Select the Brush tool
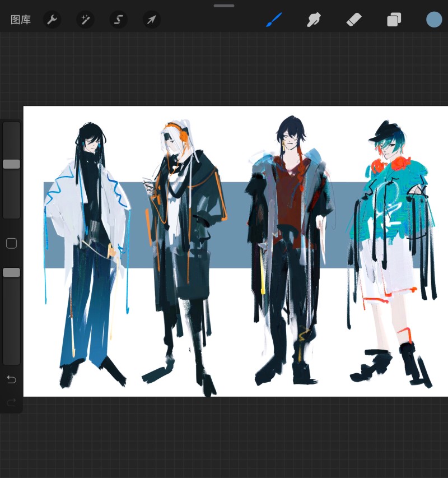The height and width of the screenshot is (478, 448). tap(274, 20)
